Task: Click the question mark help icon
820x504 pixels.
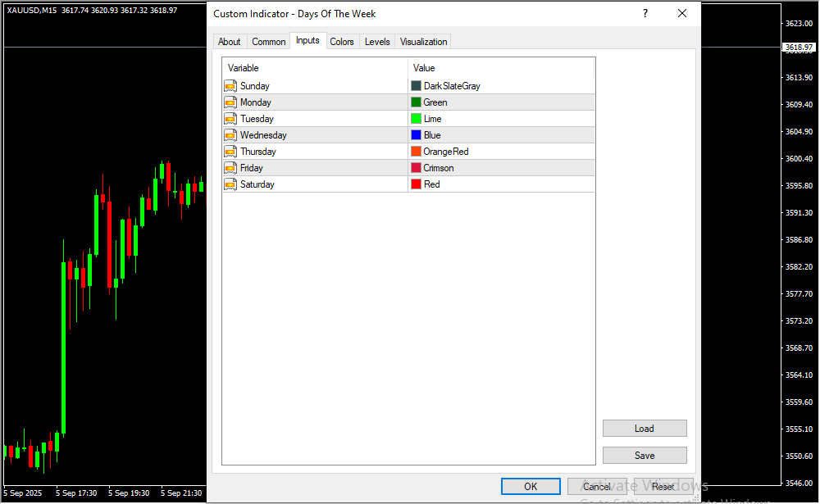Action: point(645,14)
